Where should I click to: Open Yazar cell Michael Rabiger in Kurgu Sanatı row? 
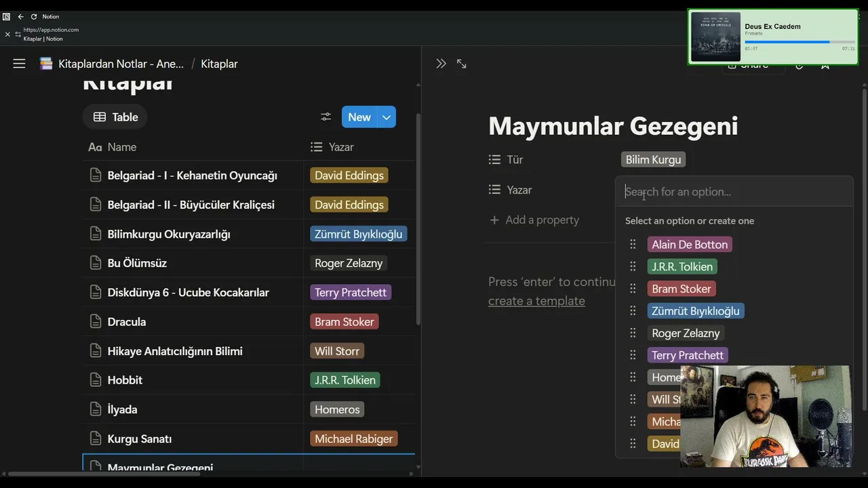tap(353, 439)
